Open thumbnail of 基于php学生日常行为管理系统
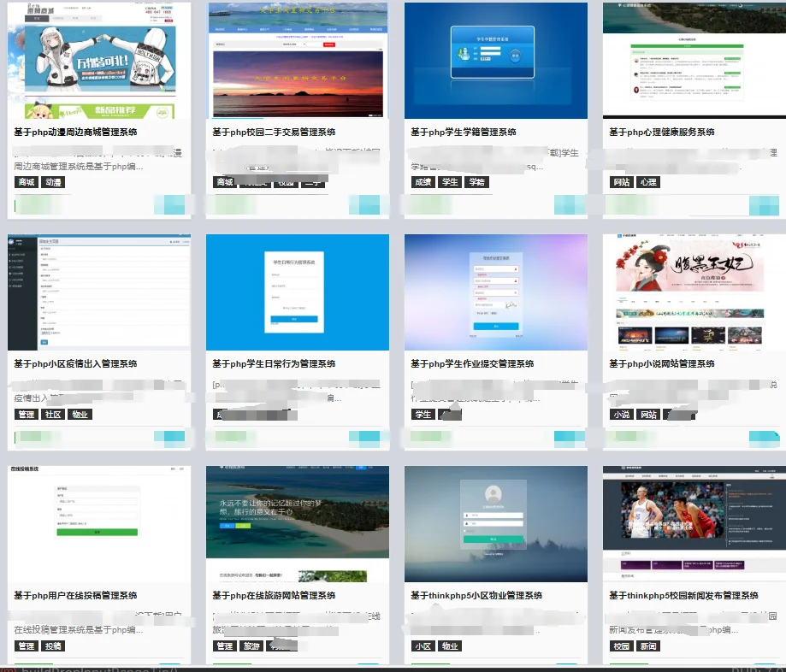Screen dimensions: 786x672 pyautogui.click(x=298, y=292)
